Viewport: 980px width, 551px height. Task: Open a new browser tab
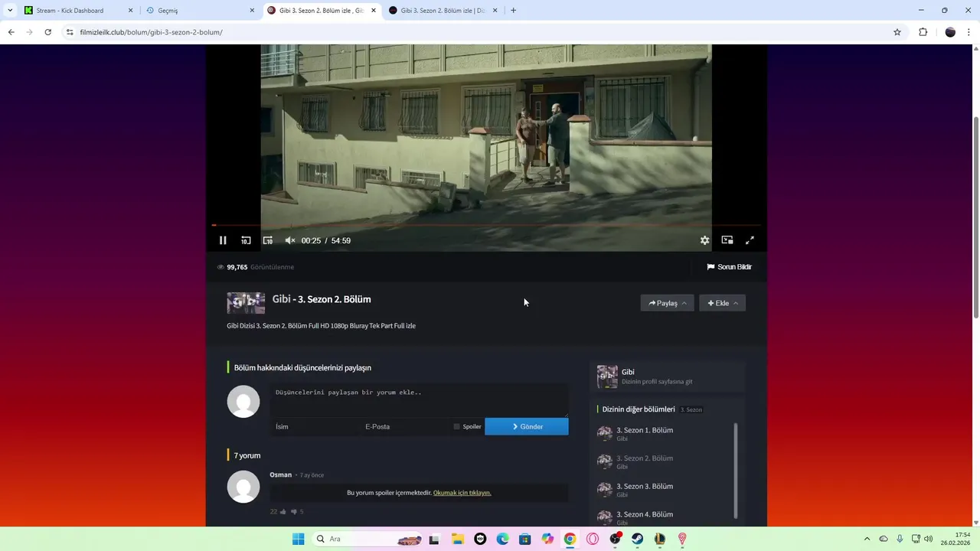click(x=513, y=11)
